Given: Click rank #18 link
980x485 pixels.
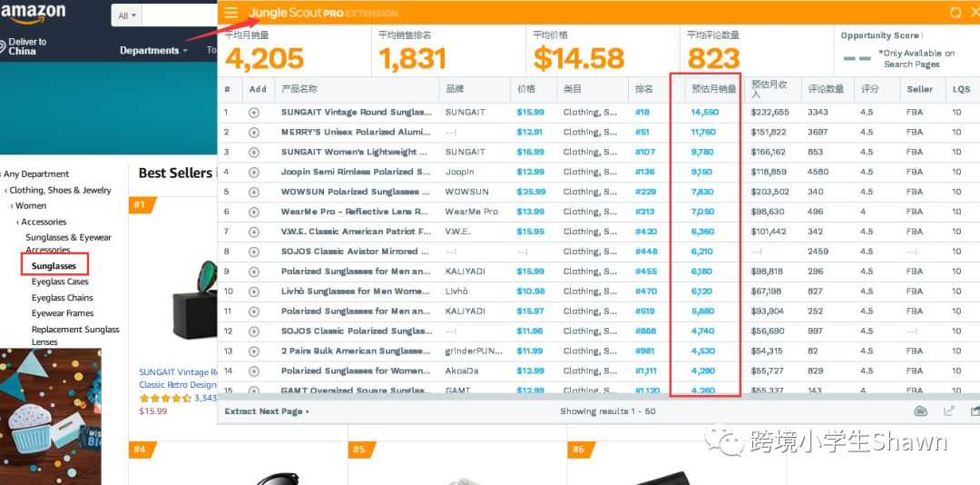Looking at the screenshot, I should click(x=642, y=113).
